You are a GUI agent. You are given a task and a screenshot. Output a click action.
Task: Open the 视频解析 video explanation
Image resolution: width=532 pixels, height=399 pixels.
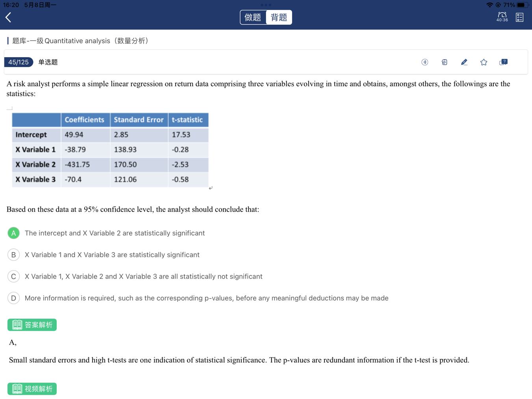(32, 389)
